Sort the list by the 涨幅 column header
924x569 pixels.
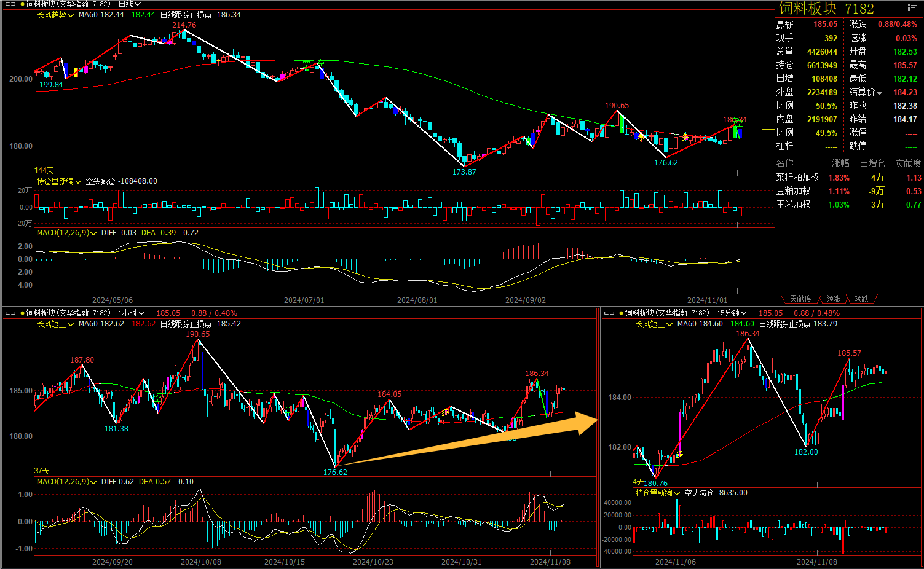click(840, 163)
